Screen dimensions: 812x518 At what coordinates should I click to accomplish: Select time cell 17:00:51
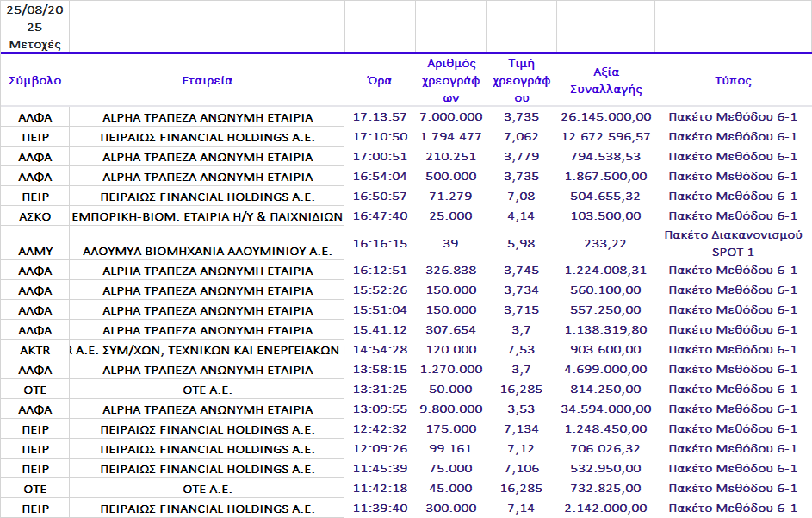tap(380, 157)
